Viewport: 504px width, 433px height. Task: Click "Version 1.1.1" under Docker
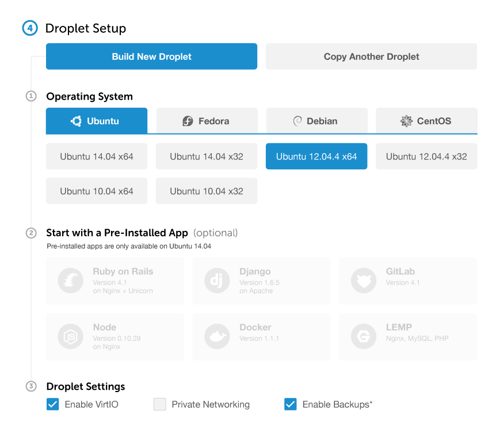259,339
